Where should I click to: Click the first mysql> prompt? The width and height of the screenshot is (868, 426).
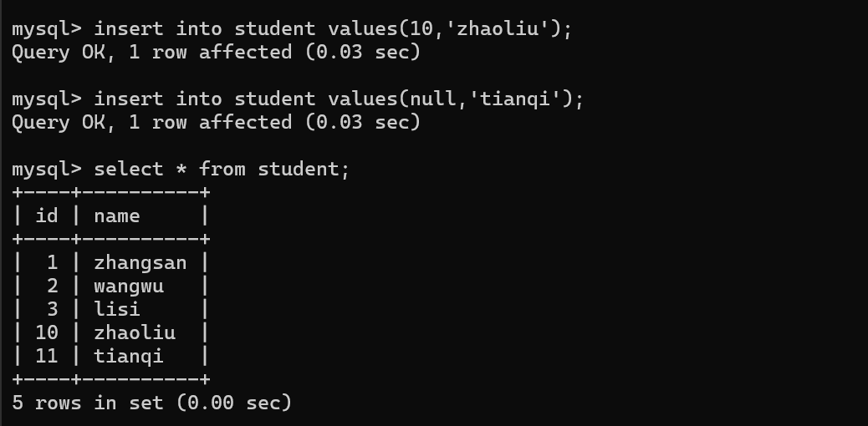[47, 28]
